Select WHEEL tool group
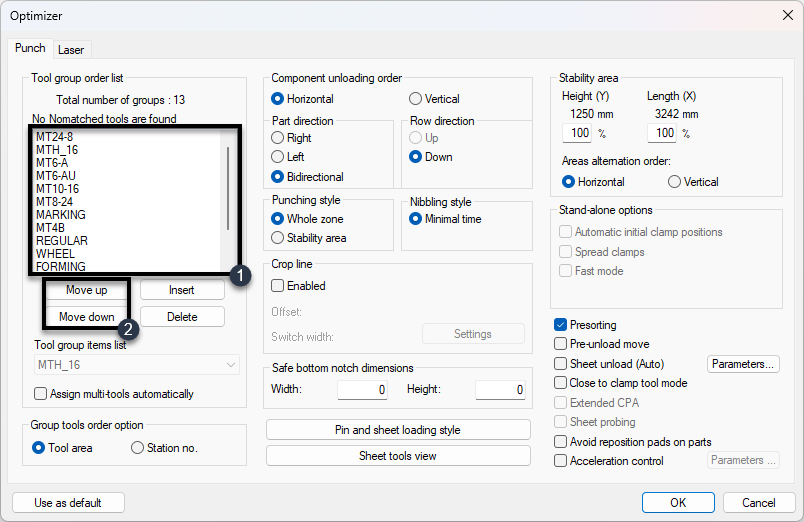804x522 pixels. [x=55, y=253]
